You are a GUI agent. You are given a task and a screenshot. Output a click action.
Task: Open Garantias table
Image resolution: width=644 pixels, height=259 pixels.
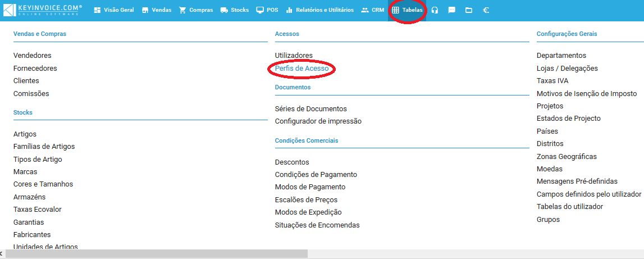29,222
